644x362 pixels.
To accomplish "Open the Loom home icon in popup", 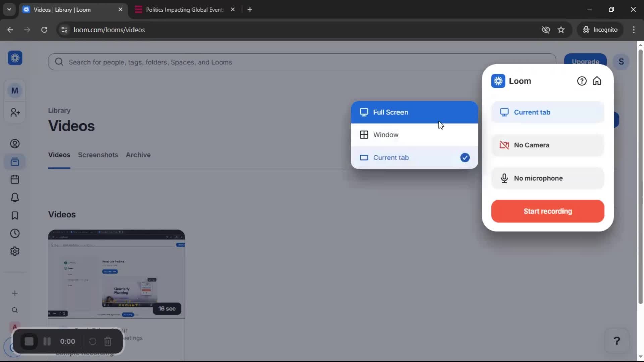I will tap(597, 81).
